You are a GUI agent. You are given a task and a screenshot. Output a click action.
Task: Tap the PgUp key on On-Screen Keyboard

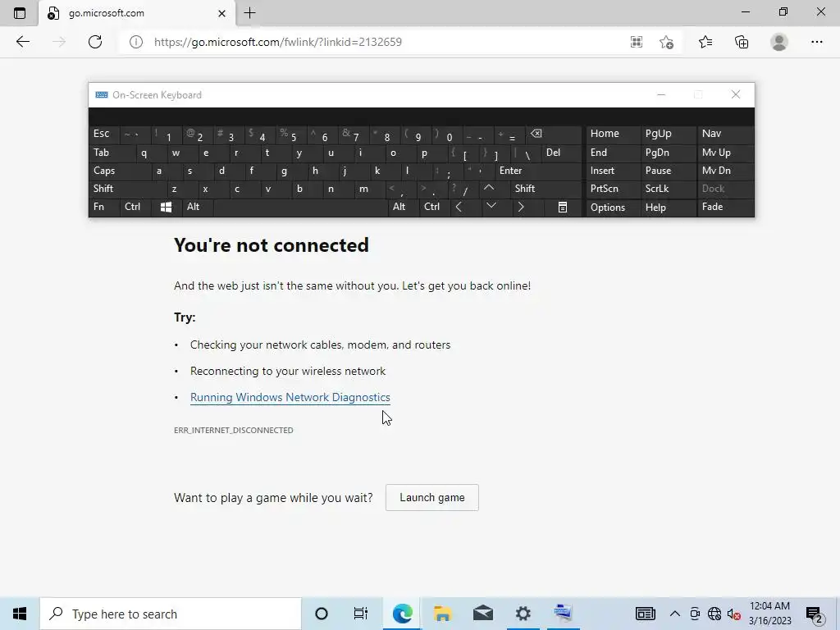(668, 134)
